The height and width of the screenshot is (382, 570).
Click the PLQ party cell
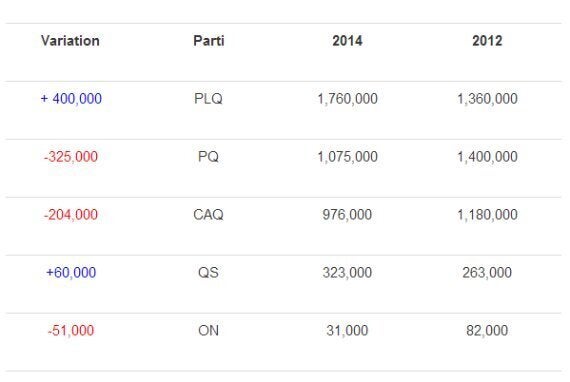click(x=208, y=98)
